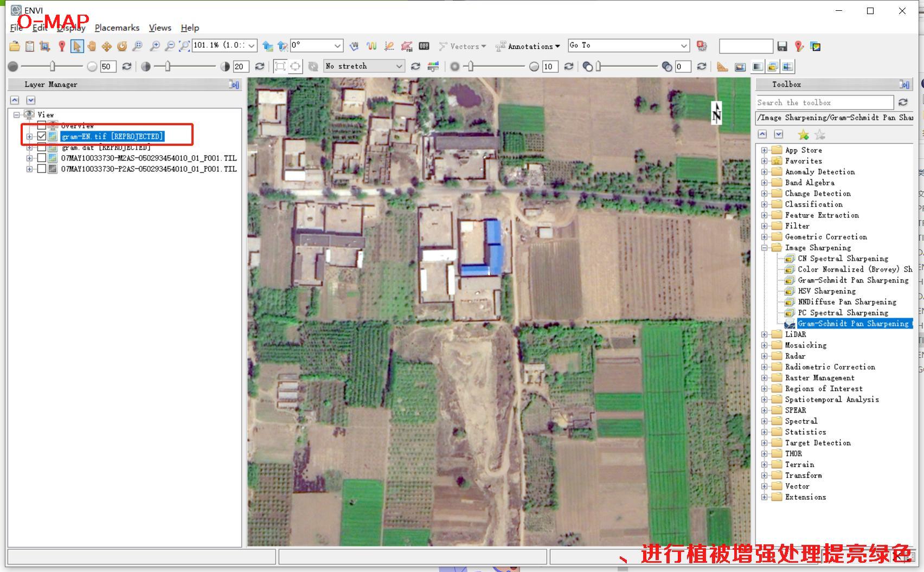Check the P2AS panchromatic TIL layer checkbox
Image resolution: width=924 pixels, height=572 pixels.
coord(42,169)
